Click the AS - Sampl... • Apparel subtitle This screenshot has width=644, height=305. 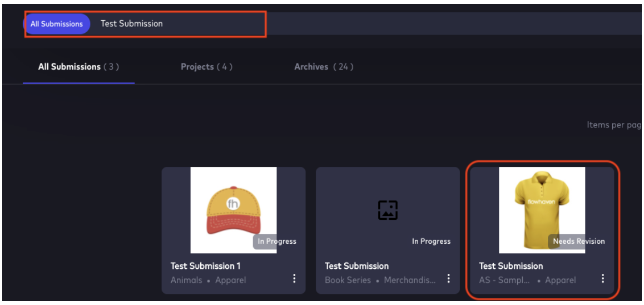click(x=527, y=281)
